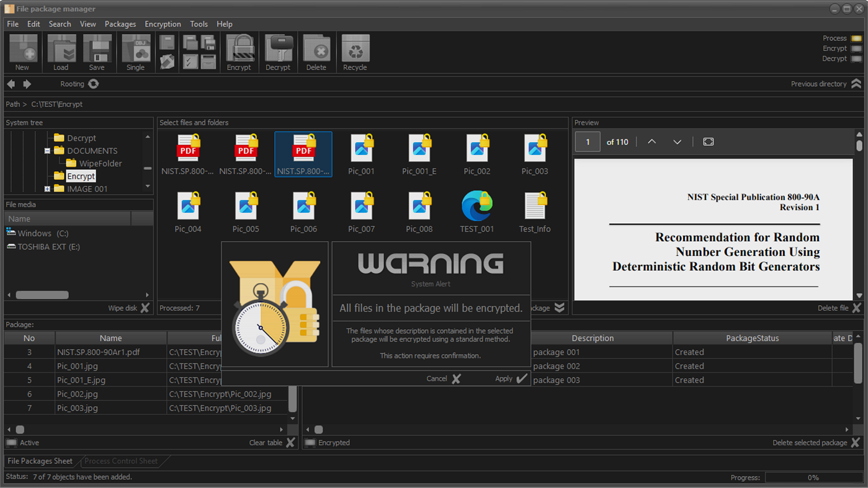Save the package with the Save icon
868x488 pixels.
[x=97, y=52]
